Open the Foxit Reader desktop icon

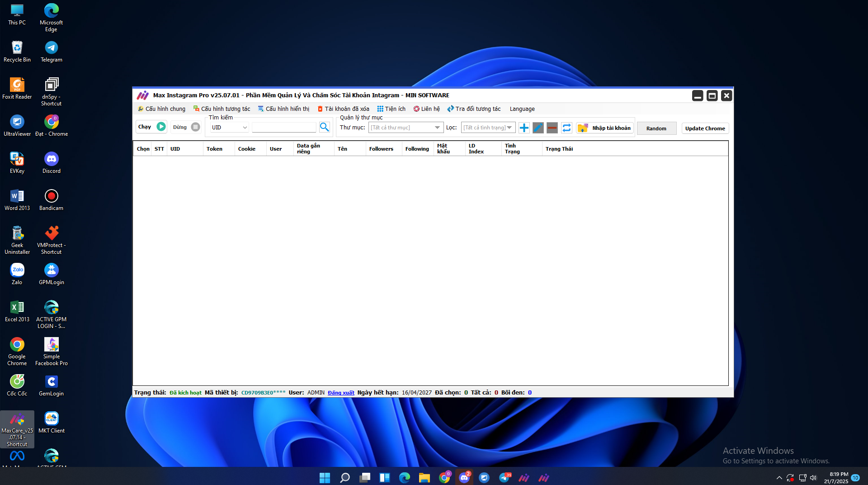tap(17, 89)
